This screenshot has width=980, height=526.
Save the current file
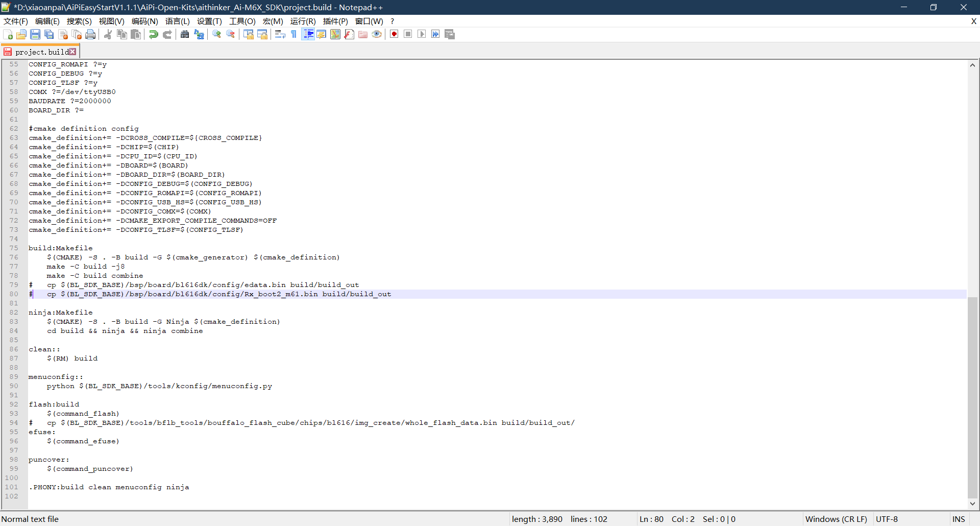pos(35,34)
